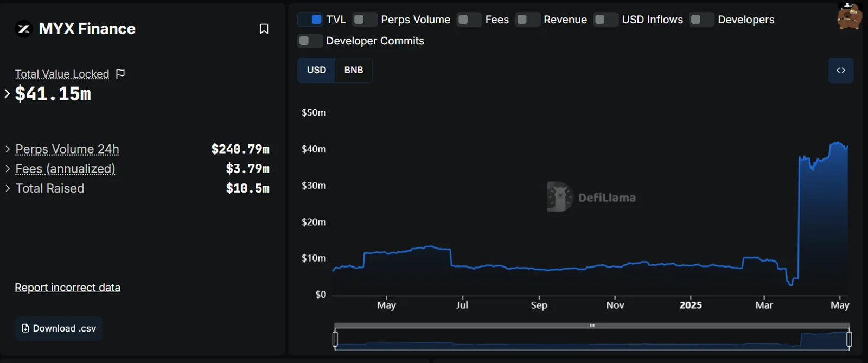Enable the Fees chart series

(x=469, y=20)
